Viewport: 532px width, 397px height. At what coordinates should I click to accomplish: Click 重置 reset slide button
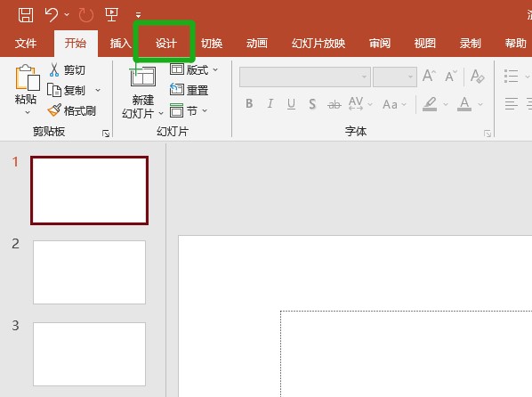coord(189,90)
